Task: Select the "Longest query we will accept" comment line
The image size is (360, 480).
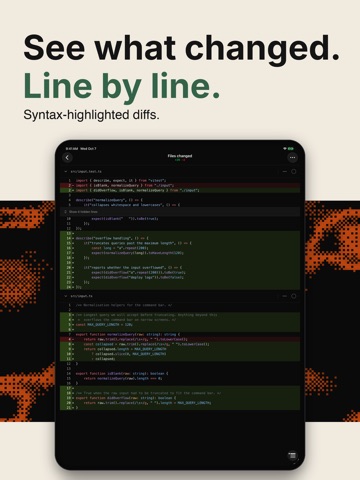Action: 180,315
